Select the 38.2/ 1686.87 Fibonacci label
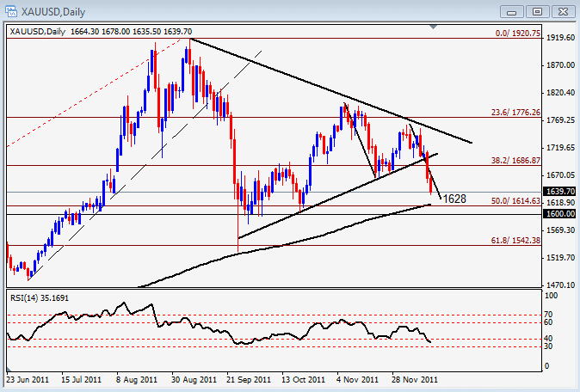This screenshot has height=392, width=580. pos(515,161)
